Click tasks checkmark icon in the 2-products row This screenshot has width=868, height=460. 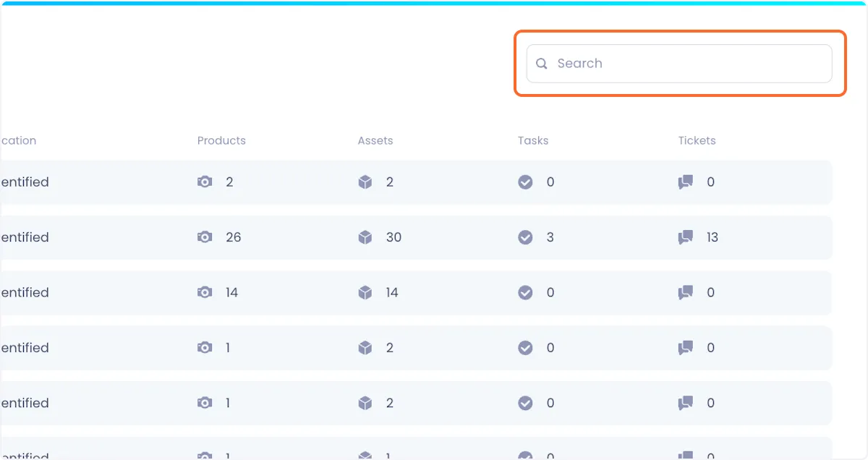(526, 182)
